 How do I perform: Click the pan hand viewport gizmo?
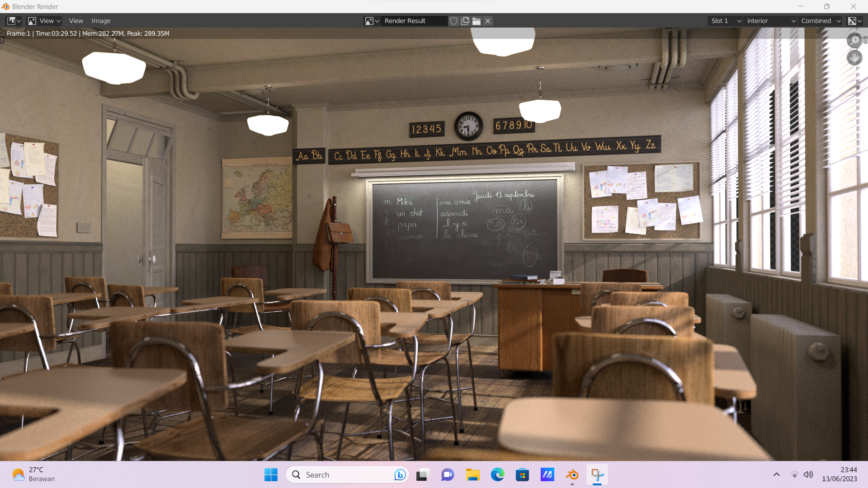(854, 58)
